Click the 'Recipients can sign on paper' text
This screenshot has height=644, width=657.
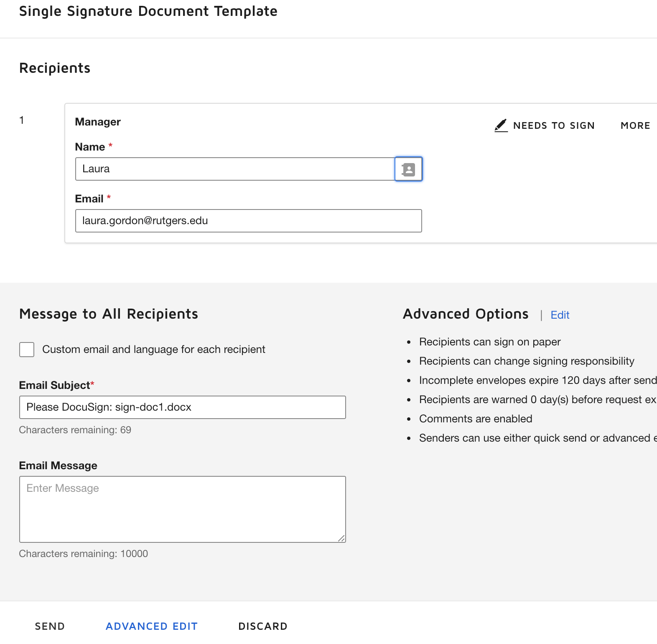(x=490, y=342)
